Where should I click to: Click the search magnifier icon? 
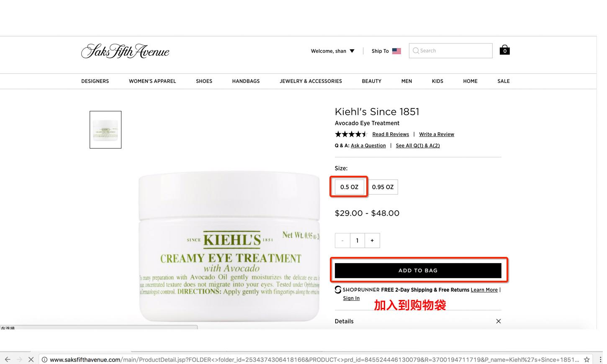416,51
